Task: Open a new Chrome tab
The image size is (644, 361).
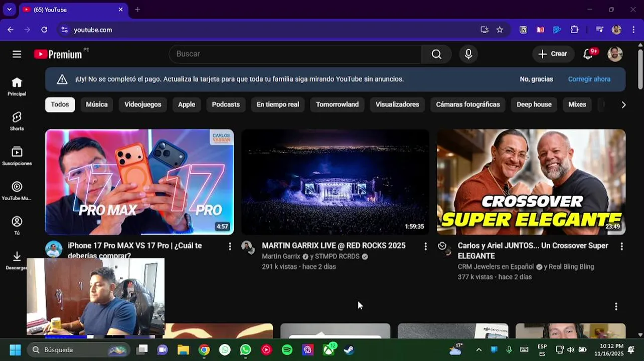Action: 137,10
